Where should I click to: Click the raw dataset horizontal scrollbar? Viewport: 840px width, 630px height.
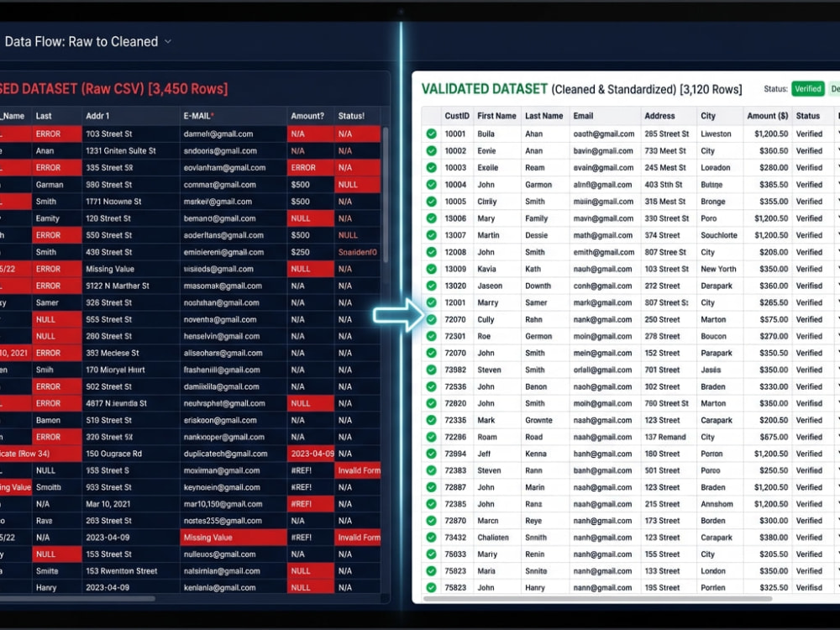coord(77,598)
